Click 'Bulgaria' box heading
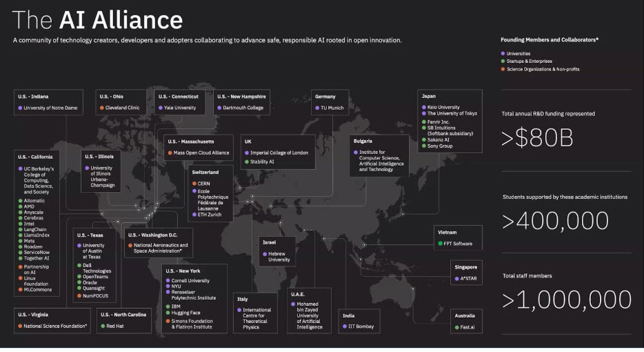Image resolution: width=644 pixels, height=352 pixels. pyautogui.click(x=363, y=141)
